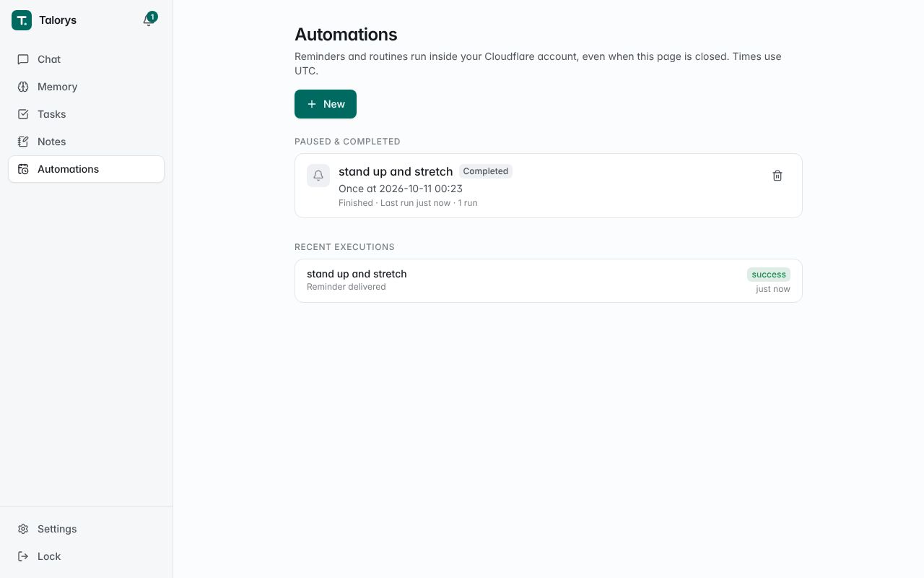
Task: Delete the stand up and stretch automation
Action: [x=777, y=176]
